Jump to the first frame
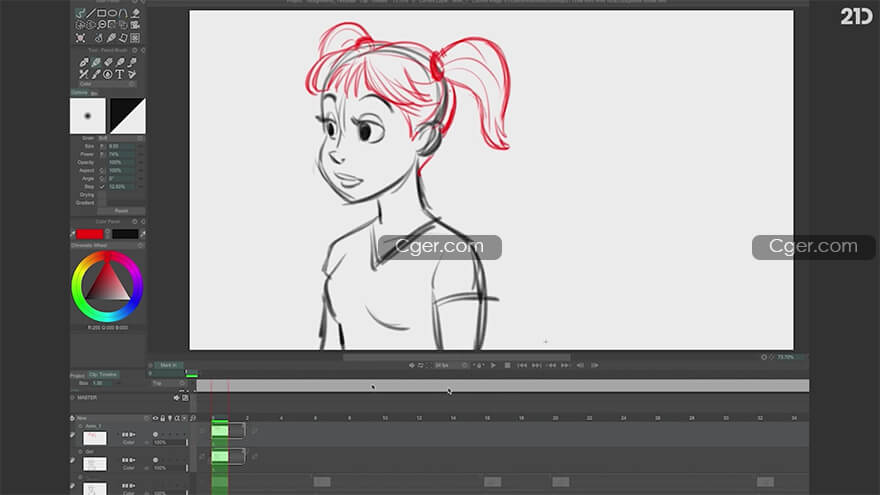This screenshot has height=495, width=880. pyautogui.click(x=521, y=365)
